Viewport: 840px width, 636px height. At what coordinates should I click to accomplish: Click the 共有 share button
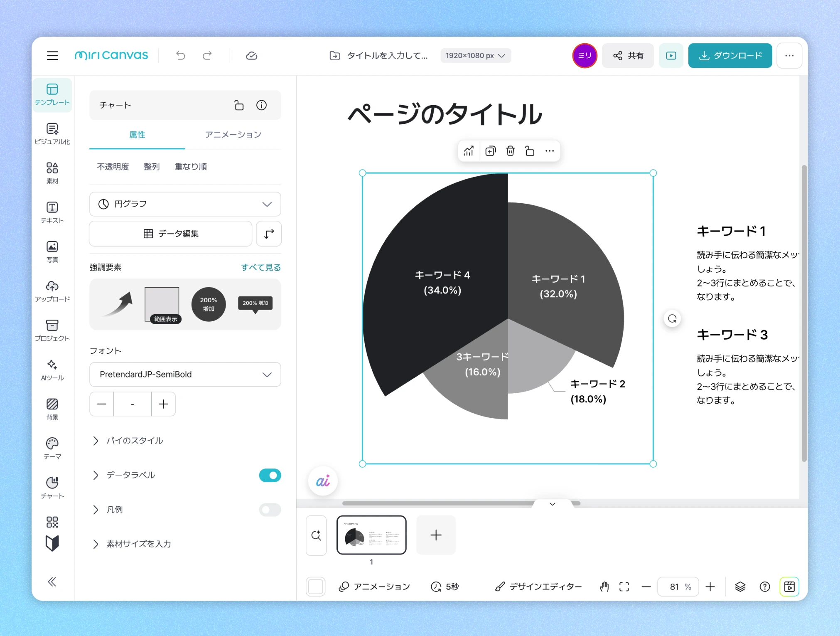pyautogui.click(x=628, y=56)
